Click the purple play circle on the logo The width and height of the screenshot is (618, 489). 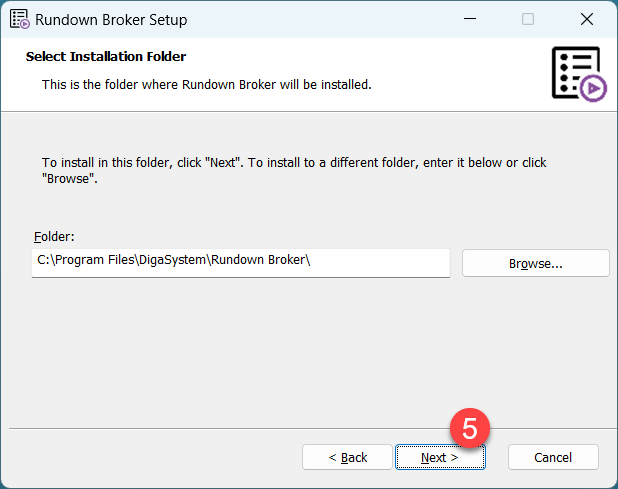(x=594, y=89)
